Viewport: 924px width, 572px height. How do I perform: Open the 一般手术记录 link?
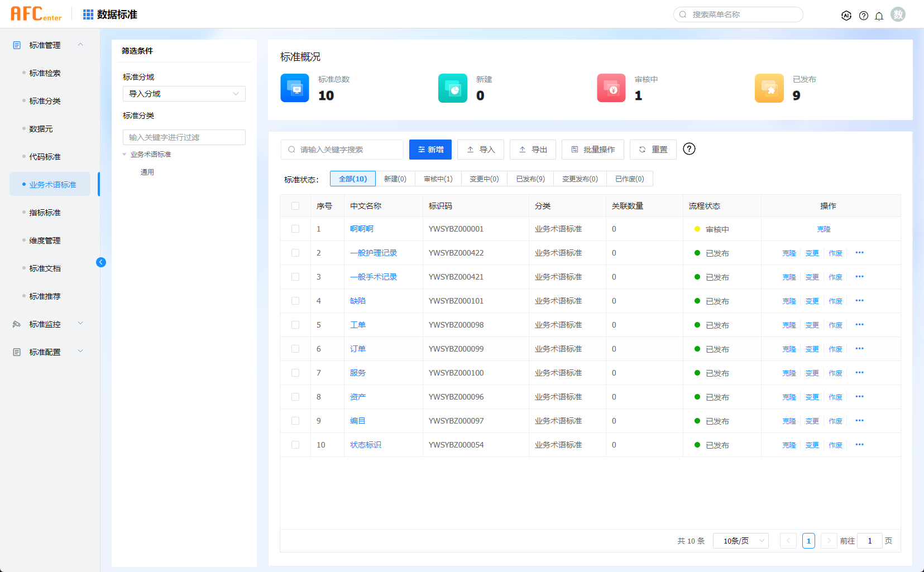(374, 277)
